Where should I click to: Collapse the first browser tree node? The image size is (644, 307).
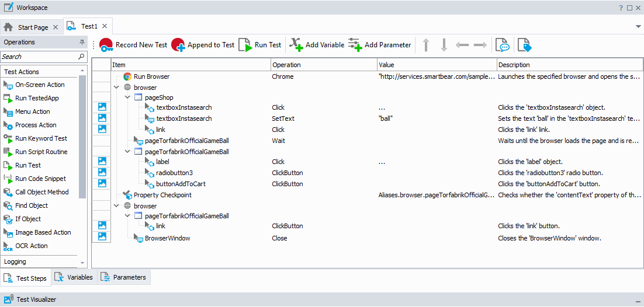(116, 88)
